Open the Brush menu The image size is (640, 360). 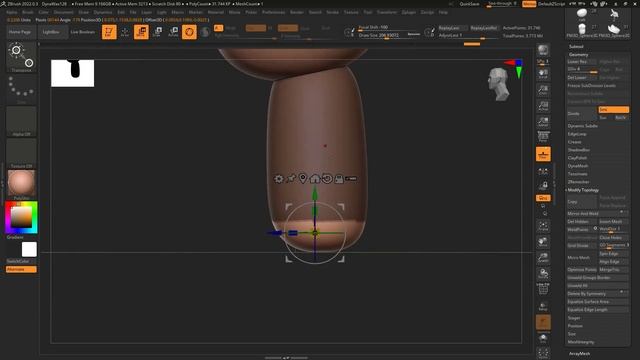coord(28,12)
